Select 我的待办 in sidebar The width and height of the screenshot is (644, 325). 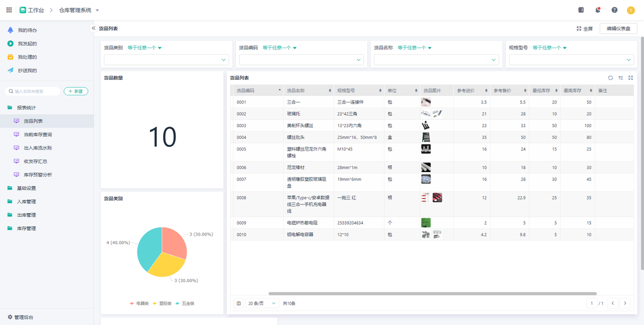pos(27,31)
